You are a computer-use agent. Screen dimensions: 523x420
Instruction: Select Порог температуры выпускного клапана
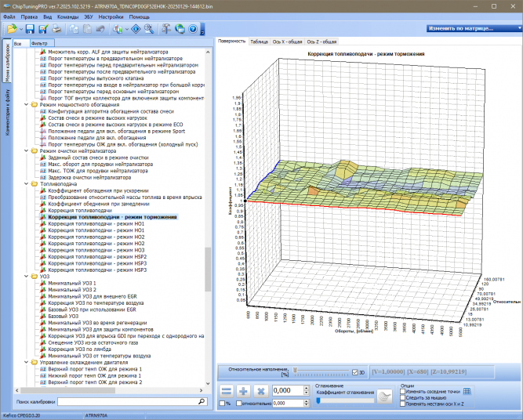coord(96,78)
